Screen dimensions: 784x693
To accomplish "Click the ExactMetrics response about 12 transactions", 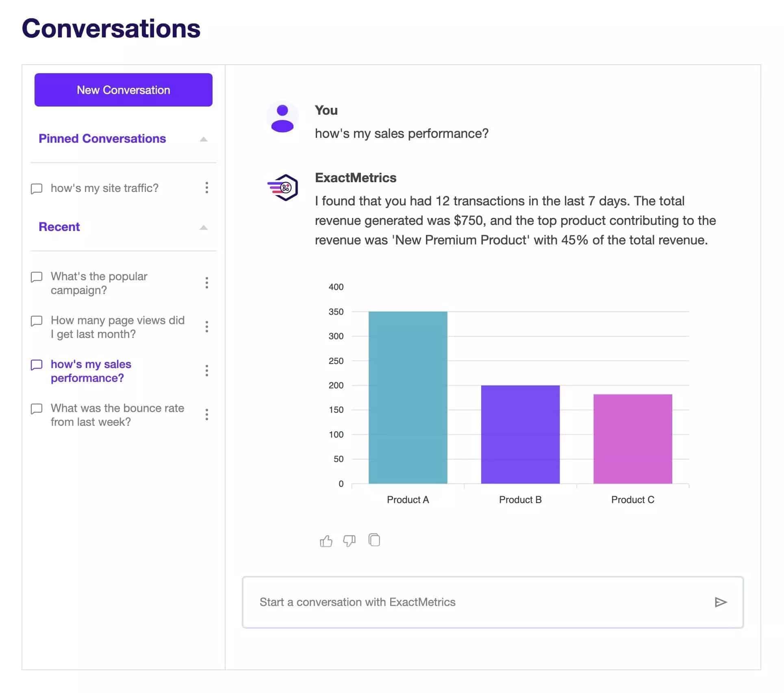I will pos(515,220).
